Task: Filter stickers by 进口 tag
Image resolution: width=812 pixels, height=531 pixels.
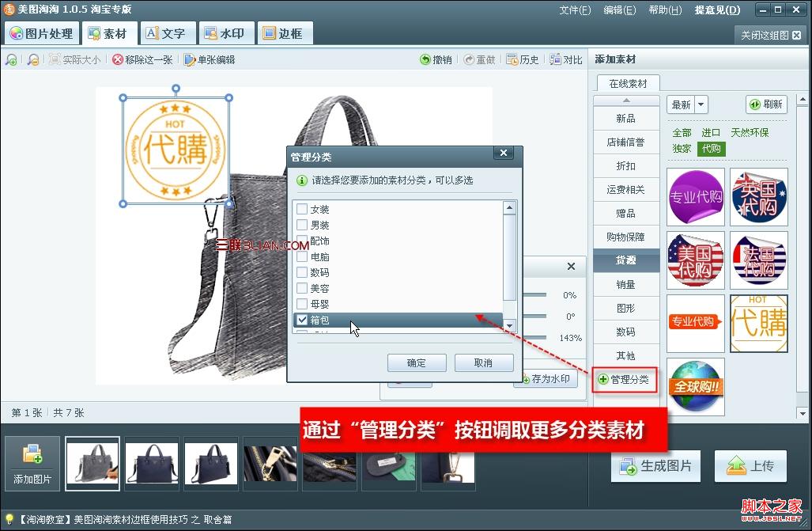Action: [711, 133]
